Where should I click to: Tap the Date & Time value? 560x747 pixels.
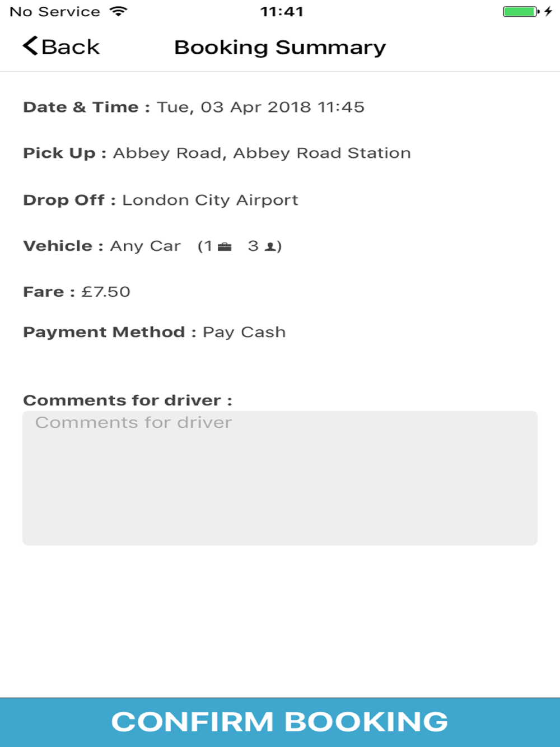(260, 107)
